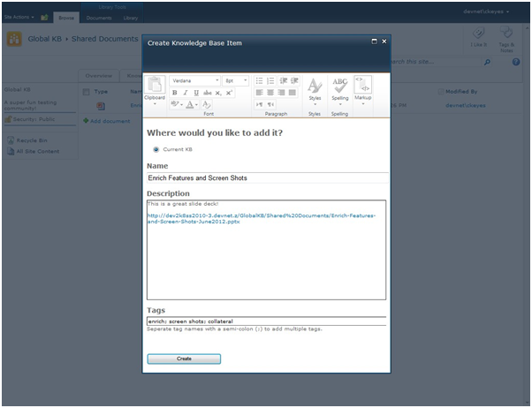The width and height of the screenshot is (532, 408).
Task: Toggle bold formatting in the ribbon
Action: click(x=174, y=93)
